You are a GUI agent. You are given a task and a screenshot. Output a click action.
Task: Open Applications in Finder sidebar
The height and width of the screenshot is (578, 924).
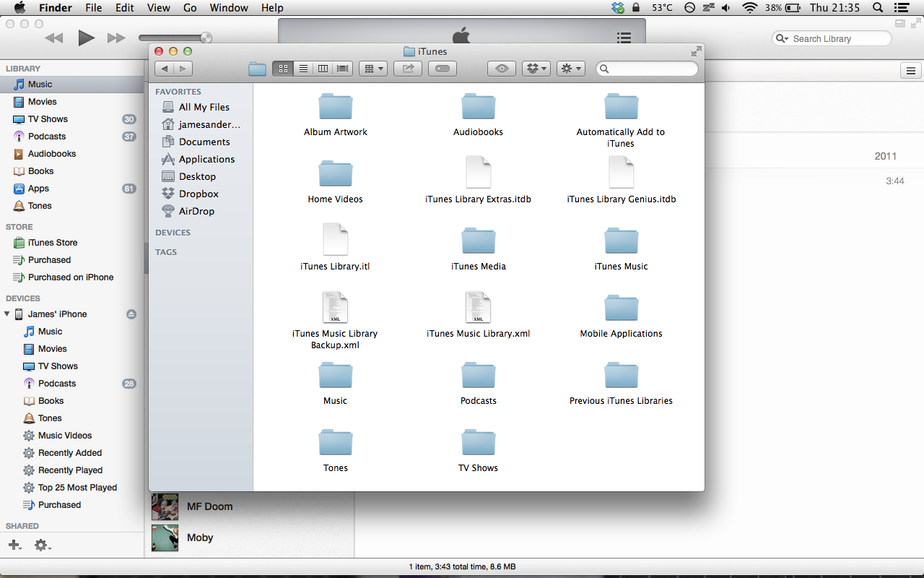[199, 159]
